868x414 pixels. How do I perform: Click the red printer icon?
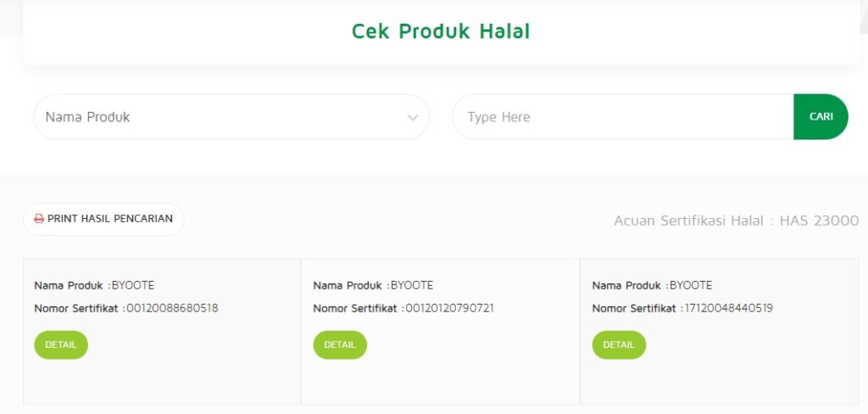coord(39,219)
